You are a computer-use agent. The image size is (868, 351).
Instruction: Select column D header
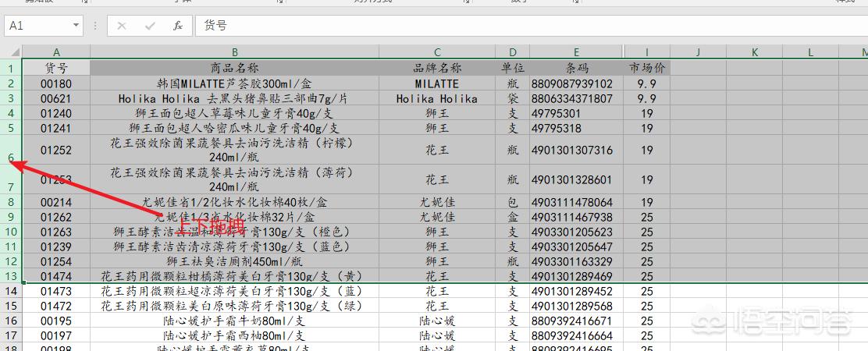pyautogui.click(x=513, y=52)
